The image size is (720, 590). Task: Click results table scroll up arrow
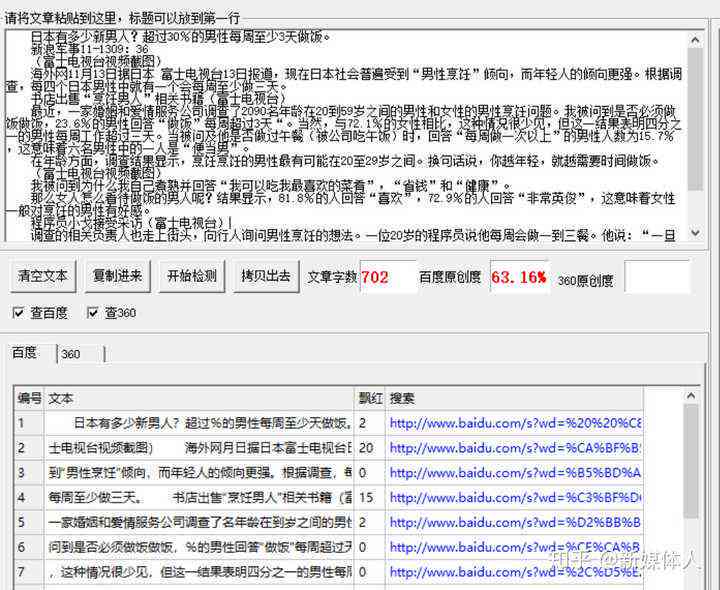click(x=691, y=395)
